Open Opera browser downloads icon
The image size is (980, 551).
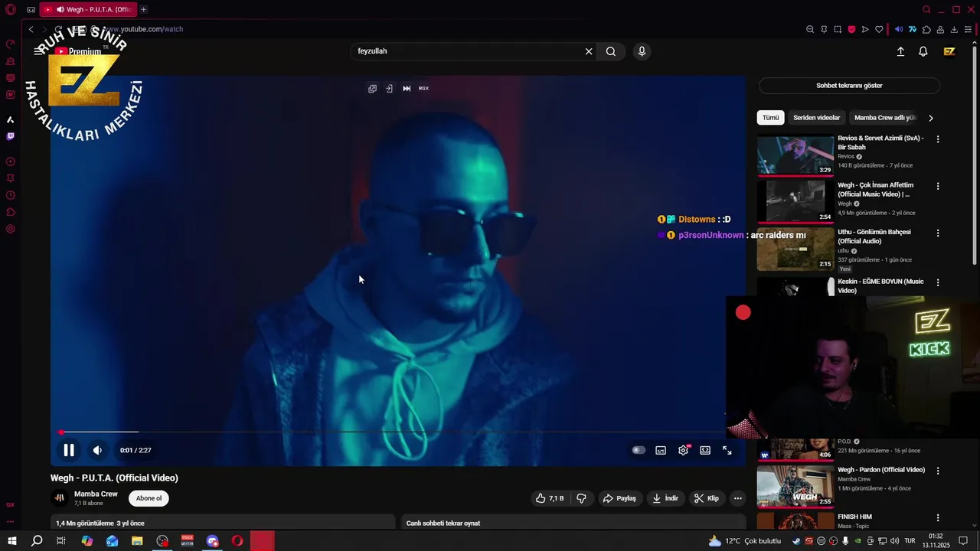[x=954, y=29]
